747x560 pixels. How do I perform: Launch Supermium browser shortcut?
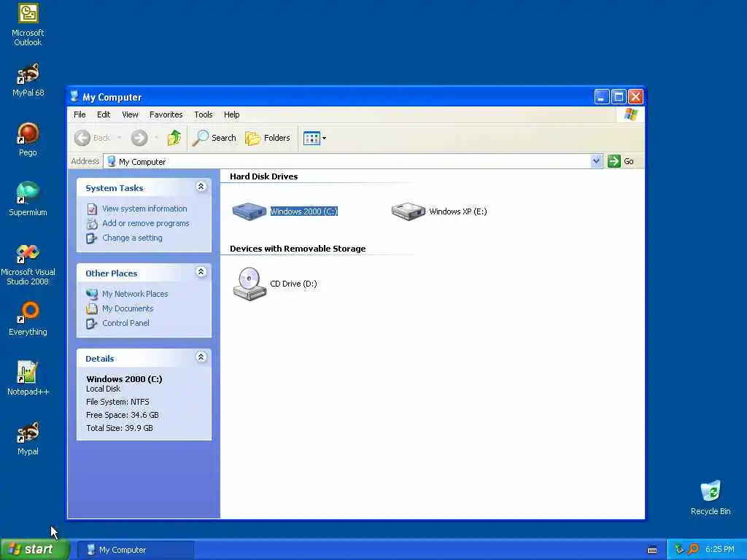click(x=28, y=199)
